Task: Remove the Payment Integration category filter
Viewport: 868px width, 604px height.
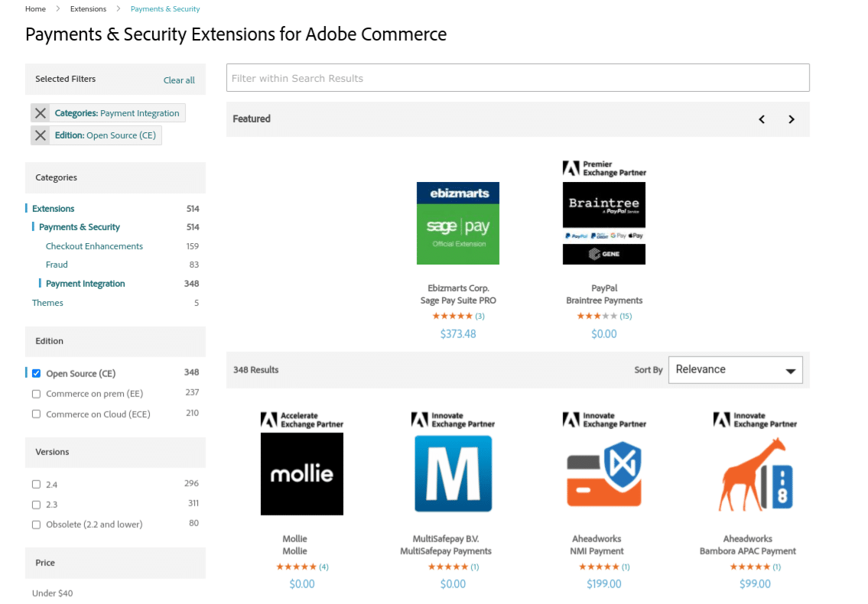Action: (x=41, y=113)
